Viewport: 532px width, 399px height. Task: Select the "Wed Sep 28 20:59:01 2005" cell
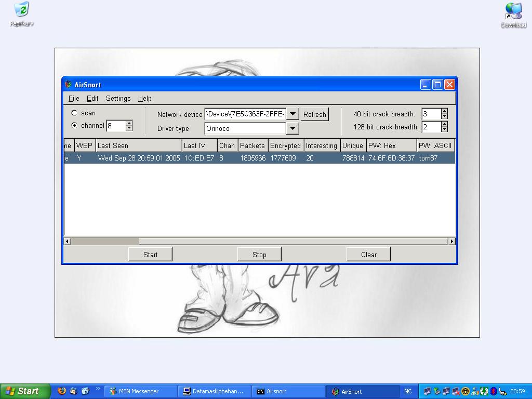coord(139,158)
